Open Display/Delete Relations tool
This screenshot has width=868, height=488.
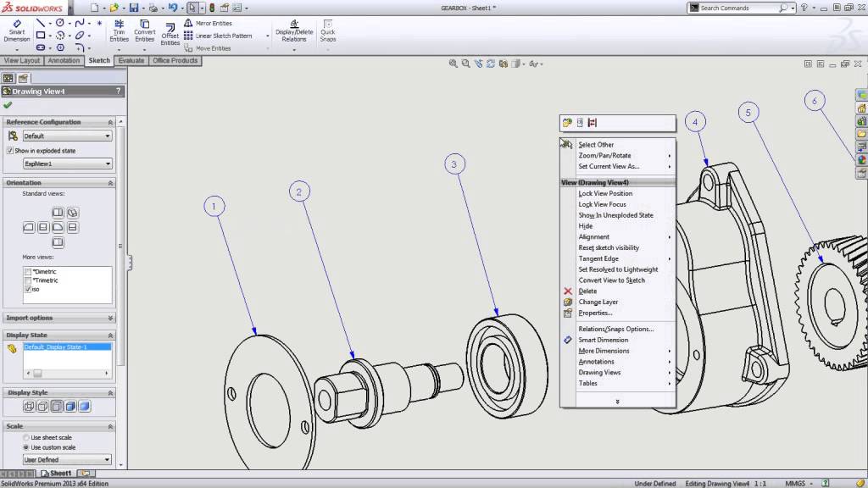pyautogui.click(x=294, y=31)
